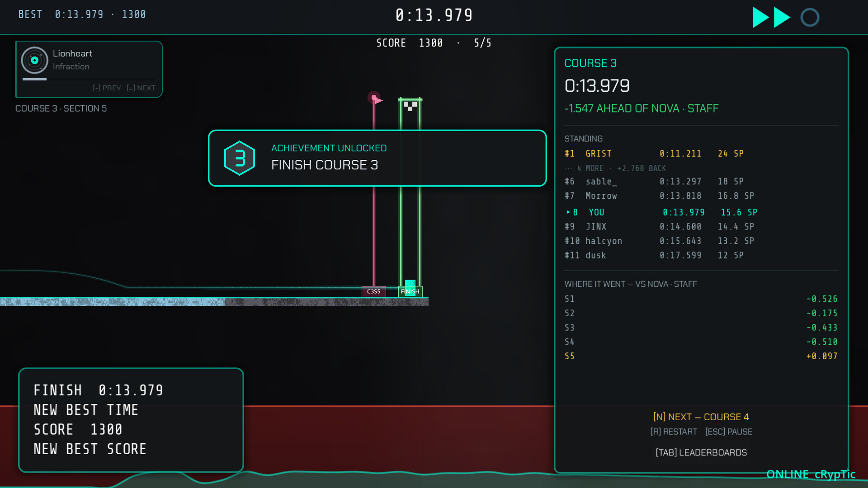The image size is (868, 488).
Task: Click the Lionheart music disc icon
Action: pos(35,60)
